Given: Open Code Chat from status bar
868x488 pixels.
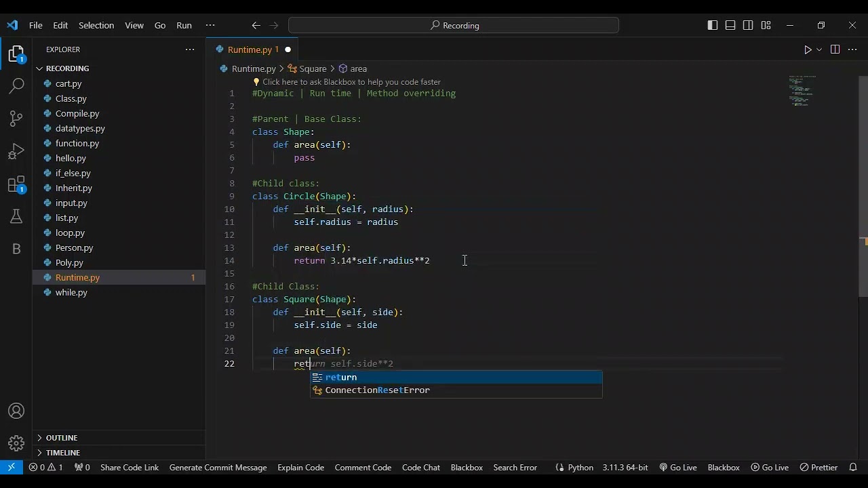Looking at the screenshot, I should click(x=421, y=467).
